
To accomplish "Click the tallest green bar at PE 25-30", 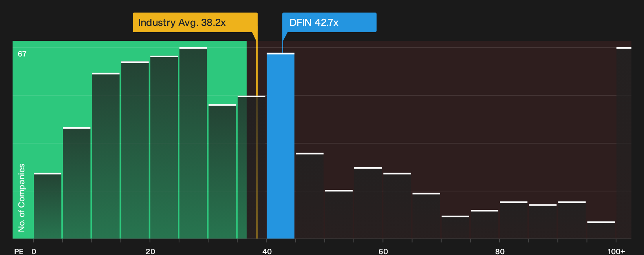I will [x=193, y=143].
